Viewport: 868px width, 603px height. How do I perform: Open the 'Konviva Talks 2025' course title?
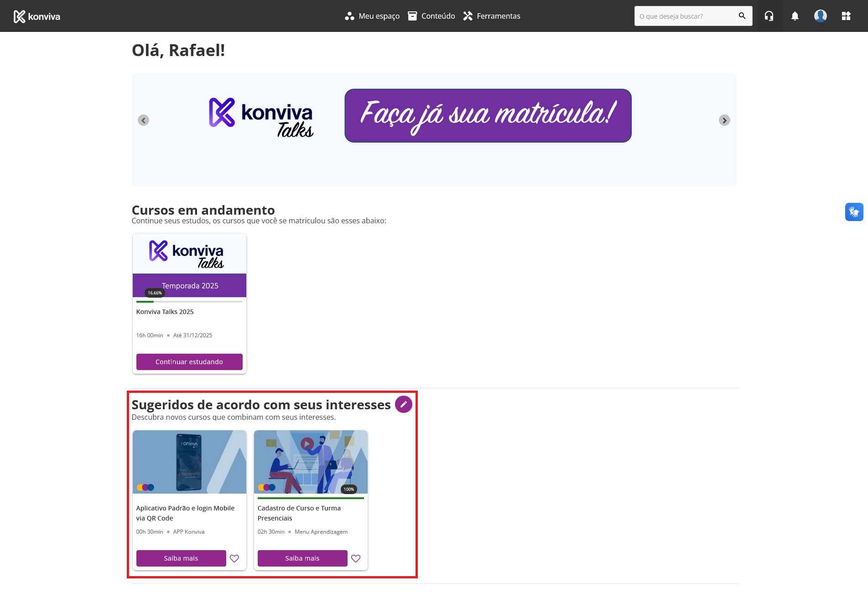coord(165,312)
